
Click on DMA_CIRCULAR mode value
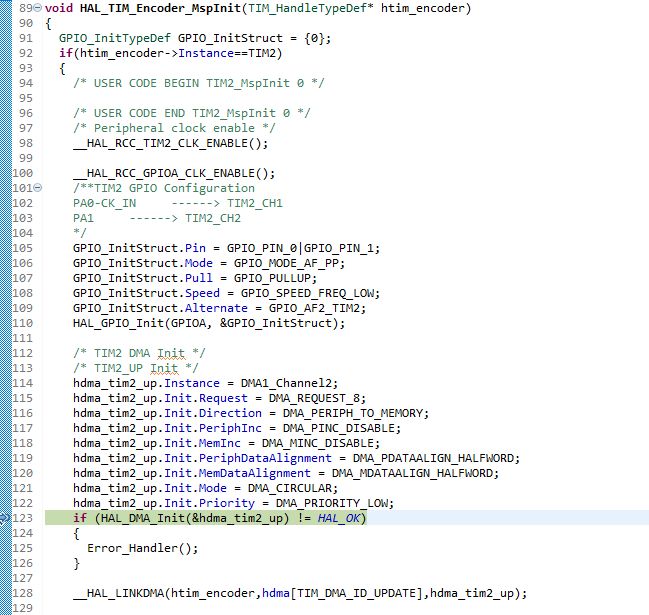pyautogui.click(x=290, y=488)
